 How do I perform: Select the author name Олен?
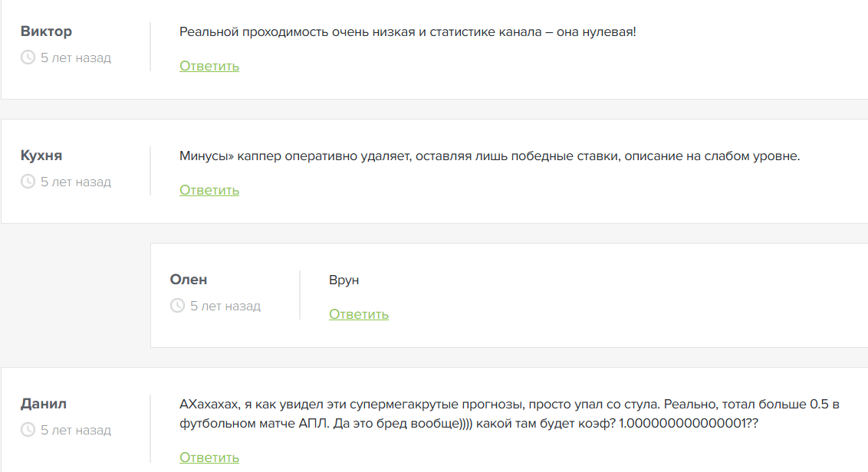[x=189, y=280]
